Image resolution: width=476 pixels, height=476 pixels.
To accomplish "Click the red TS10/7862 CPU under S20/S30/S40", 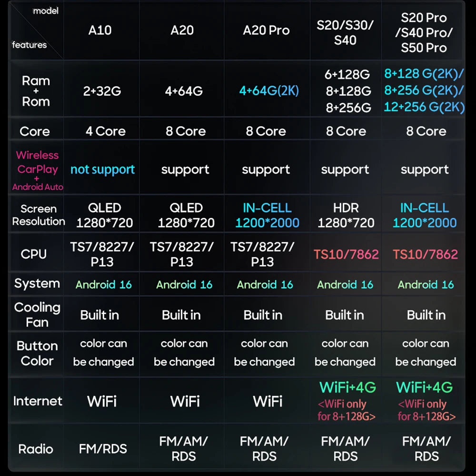I will [x=346, y=254].
